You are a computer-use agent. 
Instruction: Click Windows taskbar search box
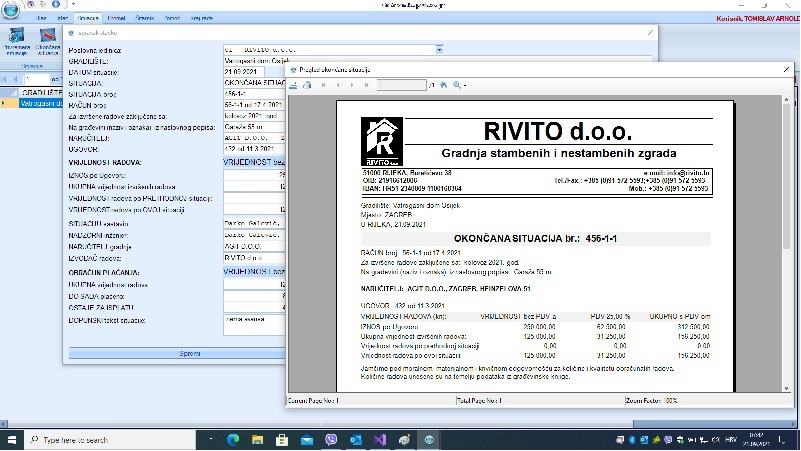(110, 439)
